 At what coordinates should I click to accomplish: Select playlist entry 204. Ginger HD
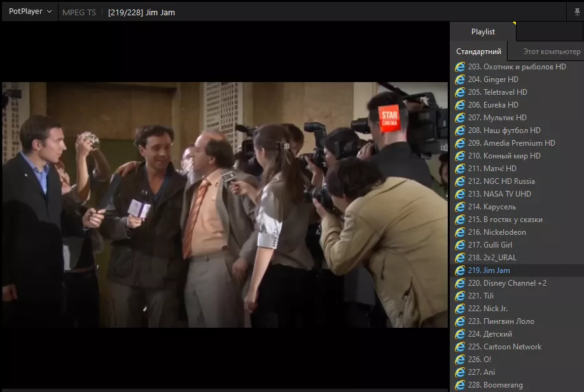point(517,80)
